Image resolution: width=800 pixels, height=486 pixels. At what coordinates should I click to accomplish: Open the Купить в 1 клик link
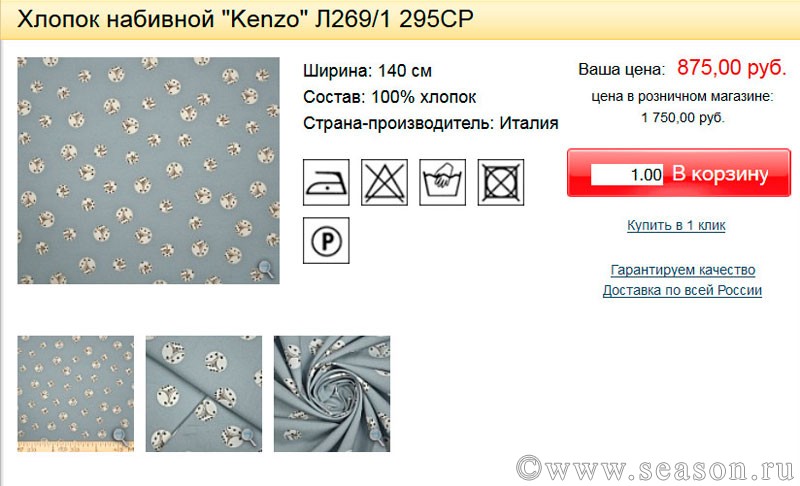click(x=676, y=225)
